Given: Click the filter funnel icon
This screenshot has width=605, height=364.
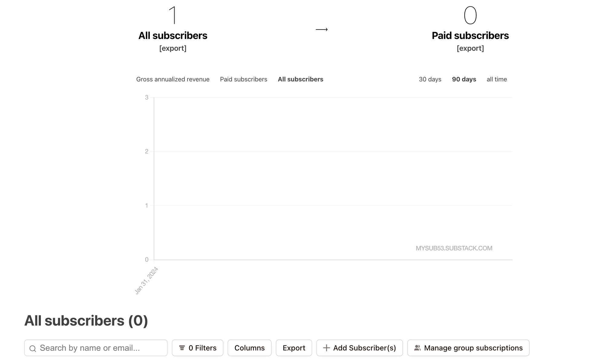Looking at the screenshot, I should 182,348.
